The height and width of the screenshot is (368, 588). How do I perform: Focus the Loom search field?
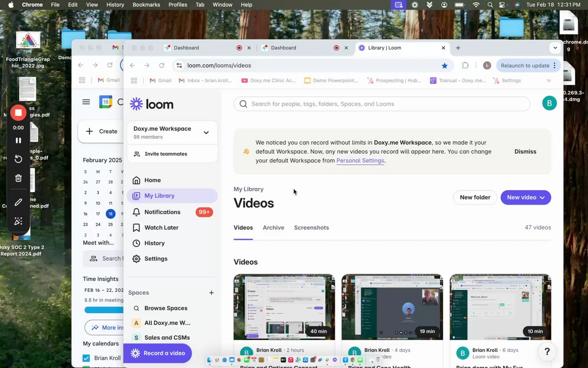pos(382,104)
